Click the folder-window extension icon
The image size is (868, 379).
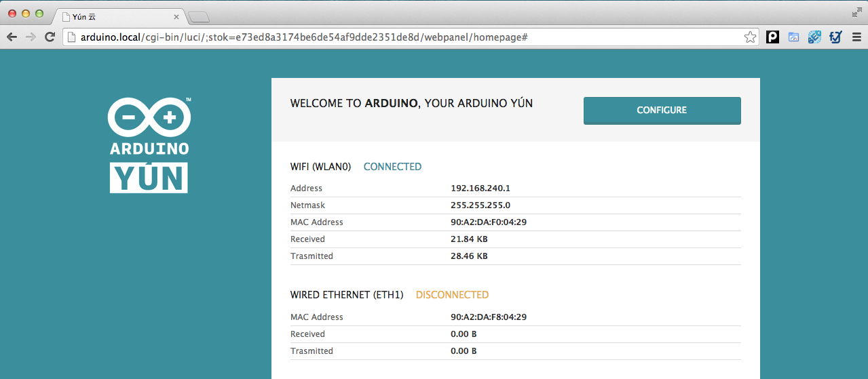[x=793, y=37]
